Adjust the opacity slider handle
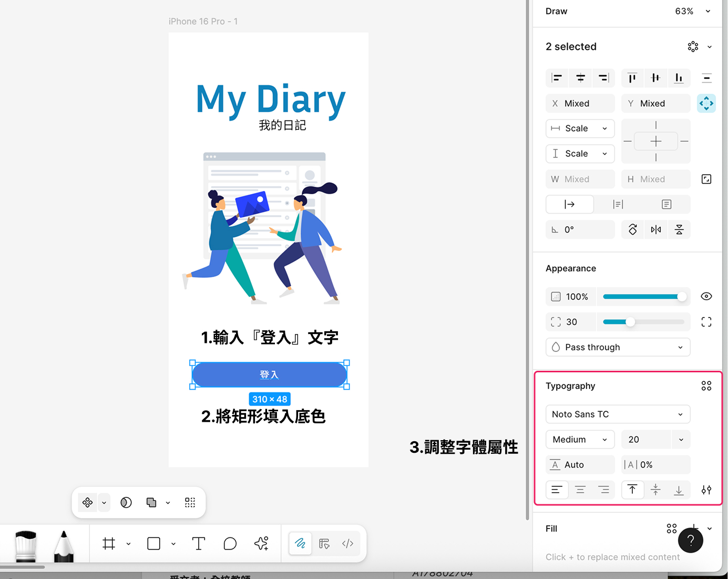Viewport: 728px width, 579px height. 682,297
